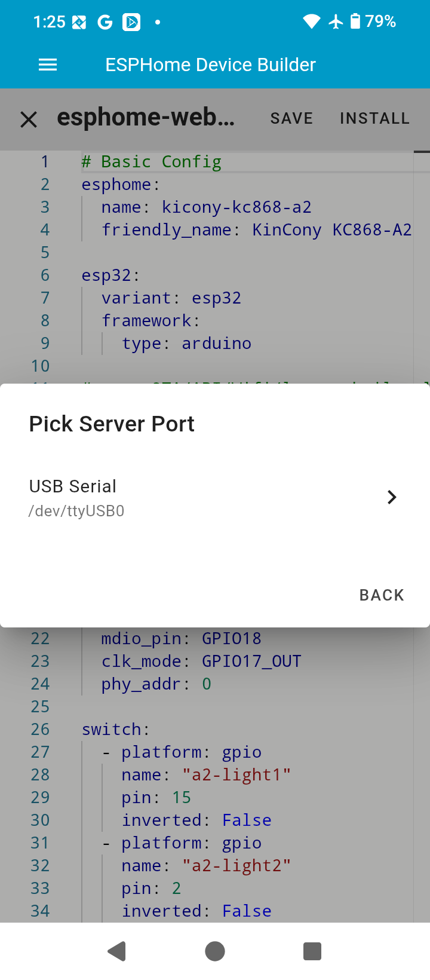430x980 pixels.
Task: Place cursor on line number 30
Action: pos(40,820)
